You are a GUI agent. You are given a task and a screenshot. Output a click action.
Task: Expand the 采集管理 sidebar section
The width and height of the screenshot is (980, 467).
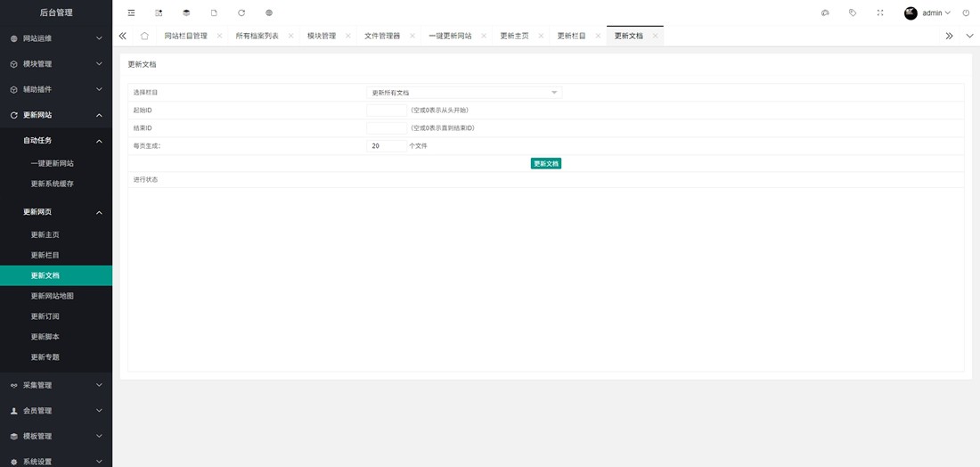[x=56, y=385]
